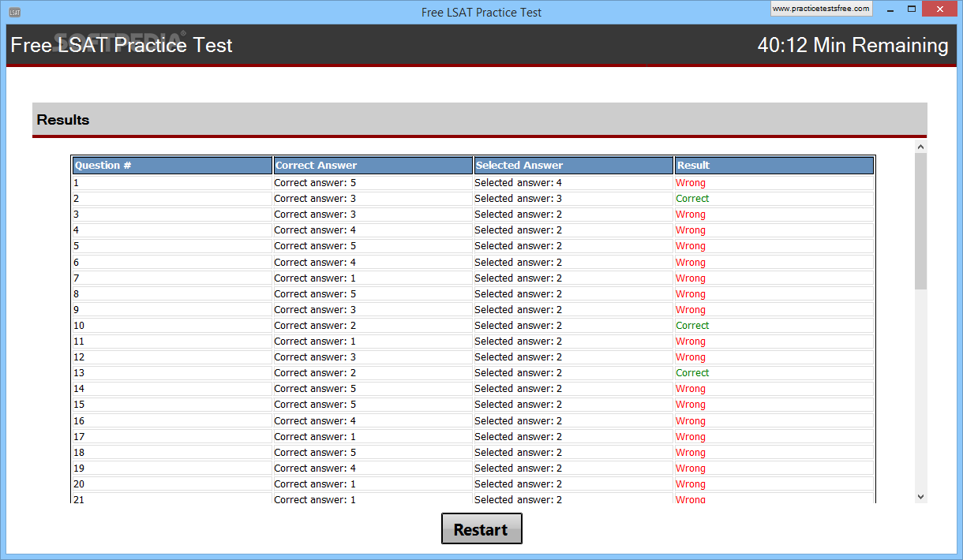The width and height of the screenshot is (963, 560).
Task: Click the Correct result for question 13
Action: point(692,373)
